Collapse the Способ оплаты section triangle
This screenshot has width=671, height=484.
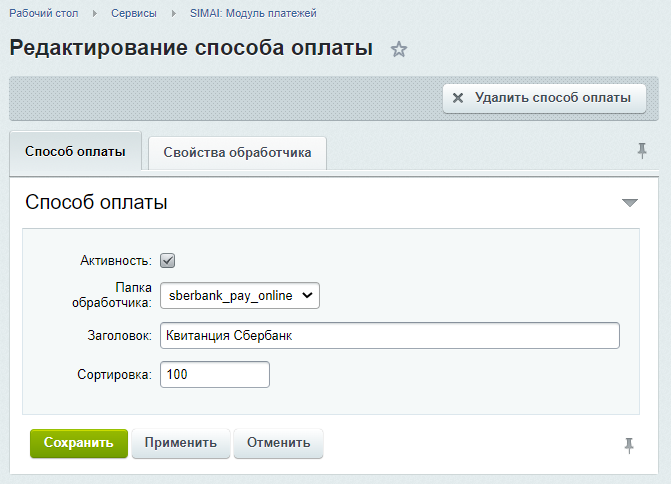(x=629, y=203)
